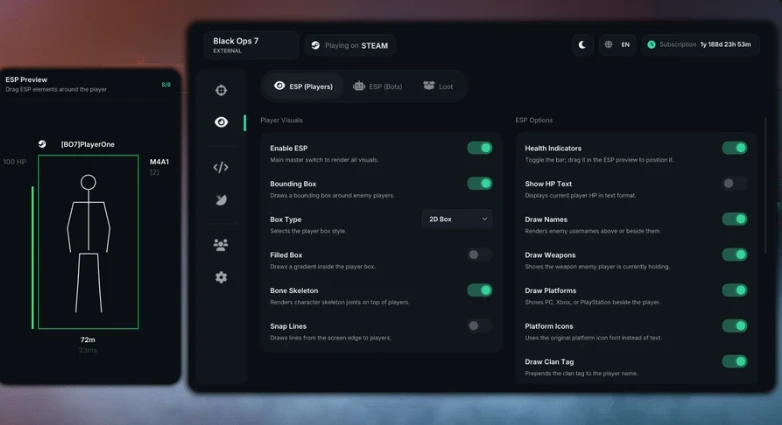Image resolution: width=782 pixels, height=425 pixels.
Task: Open settings gear in the sidebar
Action: point(221,277)
